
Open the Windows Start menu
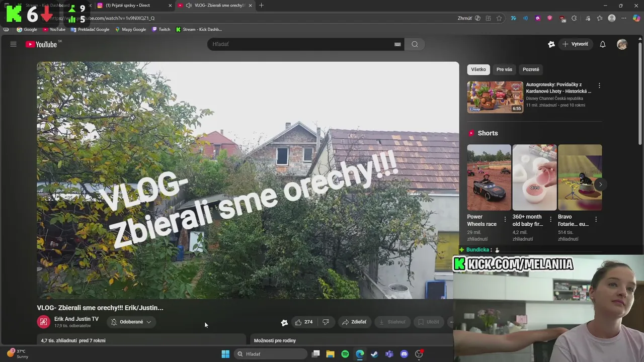[x=225, y=354]
